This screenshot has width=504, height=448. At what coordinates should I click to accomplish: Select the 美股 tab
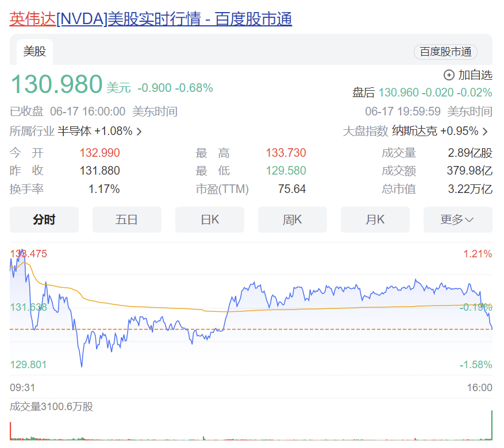tap(34, 51)
